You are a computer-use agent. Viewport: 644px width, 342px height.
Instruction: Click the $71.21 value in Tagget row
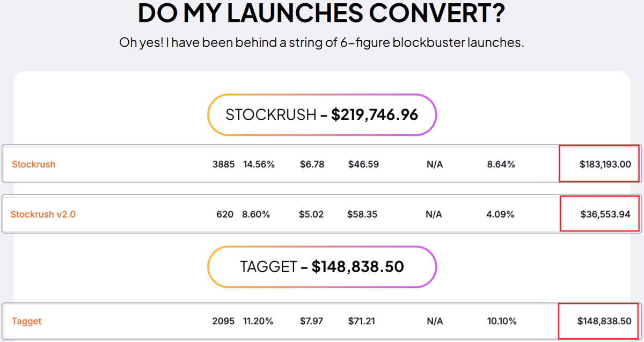[x=362, y=322]
